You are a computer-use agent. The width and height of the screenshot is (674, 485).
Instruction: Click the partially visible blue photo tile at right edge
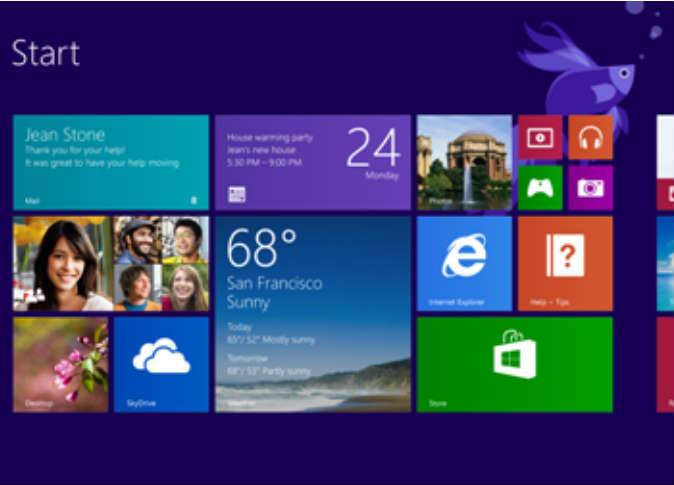click(x=665, y=264)
